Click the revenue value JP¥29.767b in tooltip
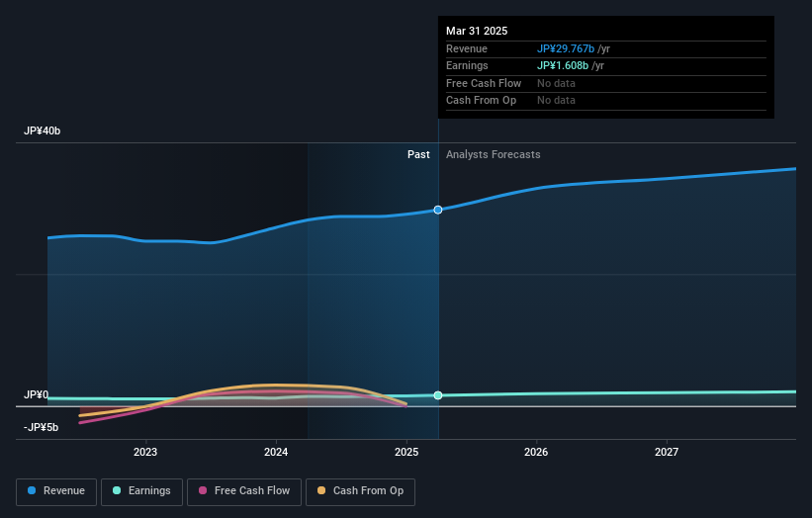Screen dimensions: 812x518 [x=566, y=48]
